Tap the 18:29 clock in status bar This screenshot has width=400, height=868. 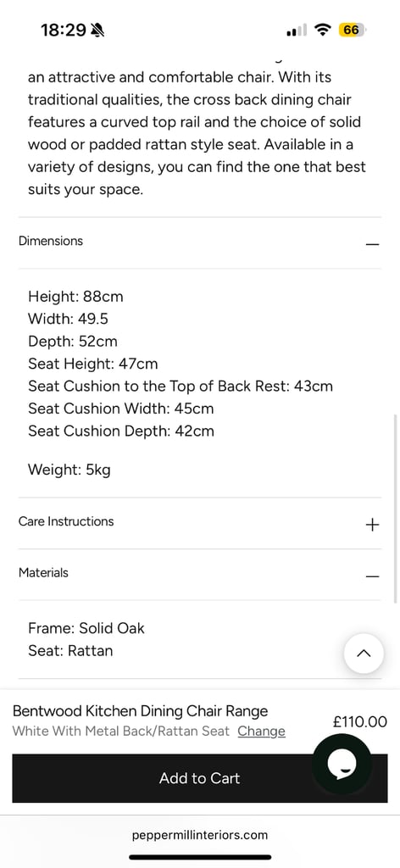click(x=63, y=30)
